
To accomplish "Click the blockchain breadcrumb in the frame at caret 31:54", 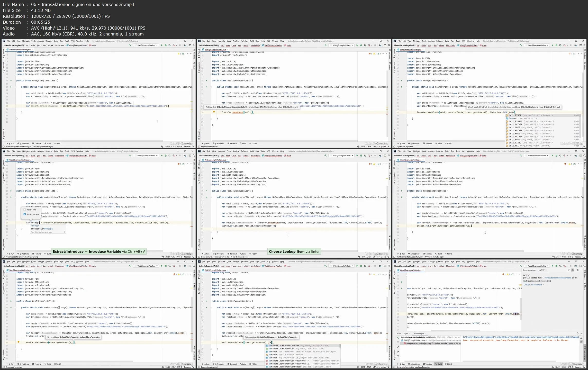I will [450, 156].
